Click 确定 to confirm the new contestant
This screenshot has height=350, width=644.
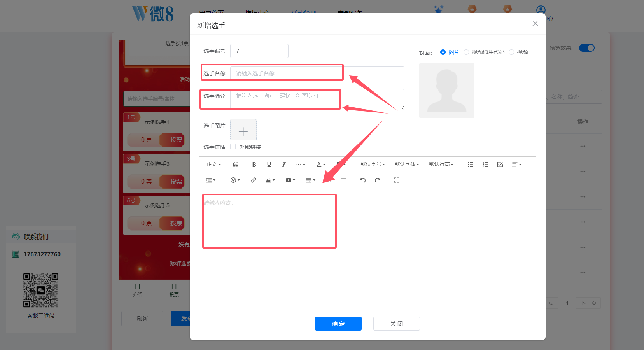pyautogui.click(x=338, y=324)
